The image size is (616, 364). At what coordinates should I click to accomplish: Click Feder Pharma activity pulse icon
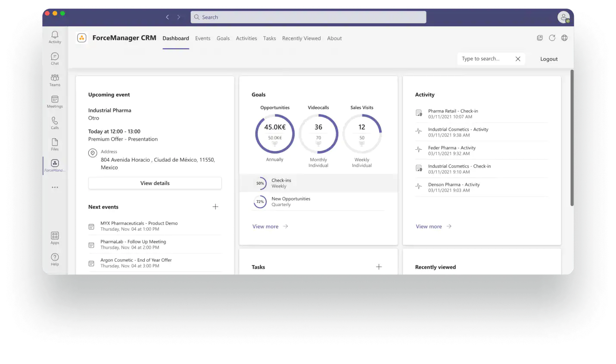coord(419,150)
